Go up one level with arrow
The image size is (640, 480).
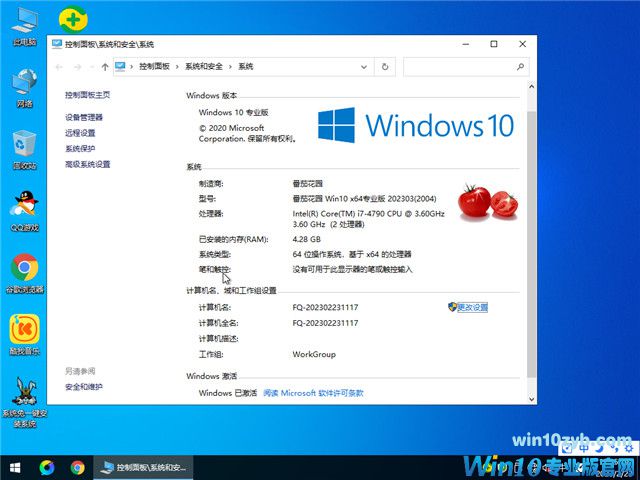[105, 67]
